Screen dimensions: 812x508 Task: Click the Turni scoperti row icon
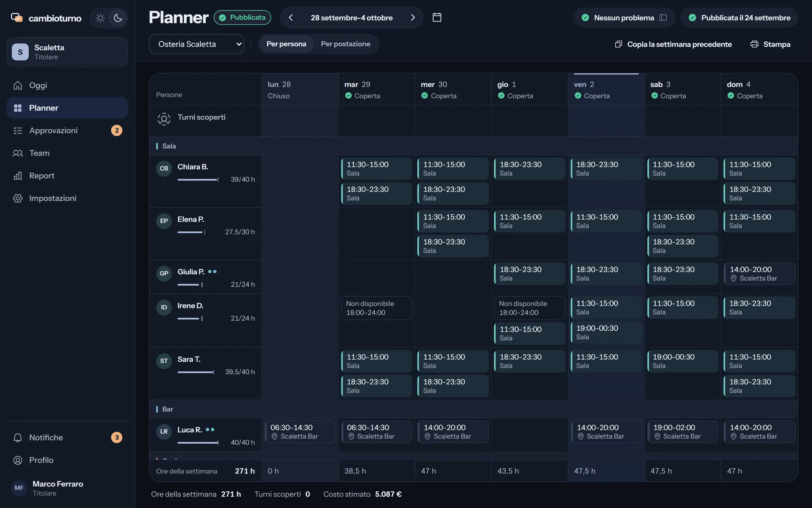(x=164, y=119)
